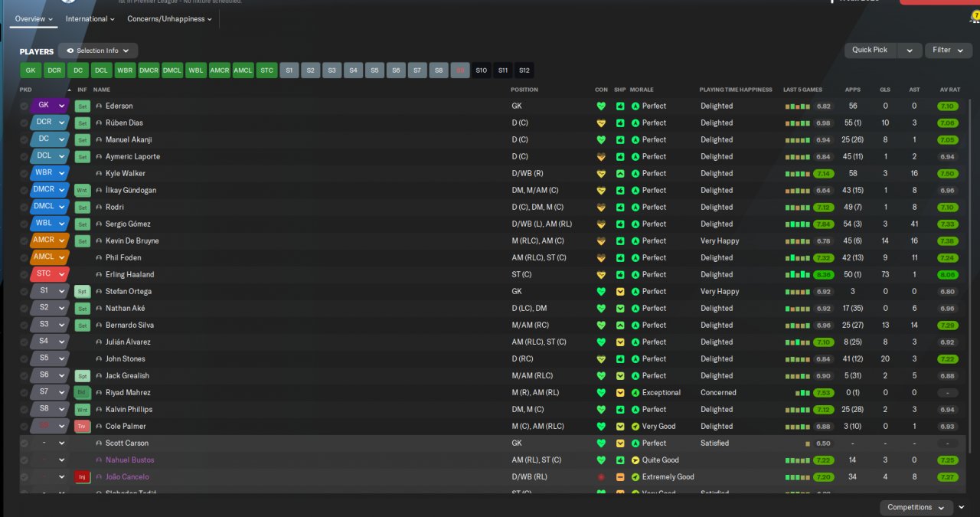Click Rúben Dias's Set info badge
The width and height of the screenshot is (980, 517).
(82, 123)
